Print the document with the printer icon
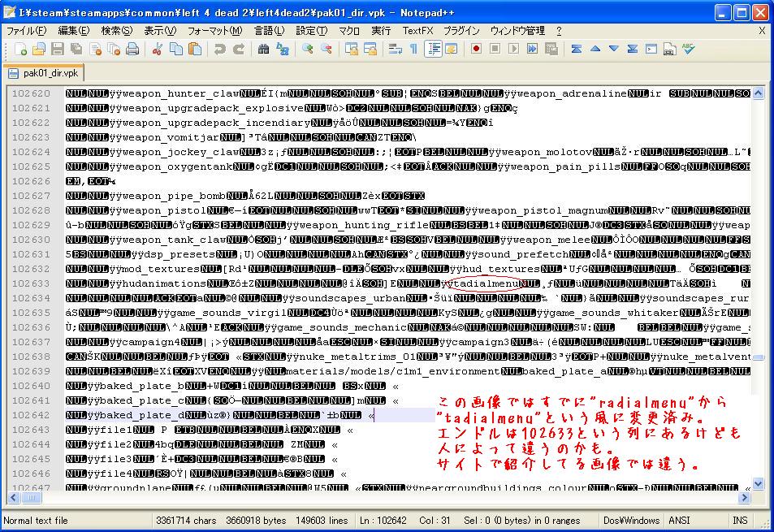 point(132,49)
